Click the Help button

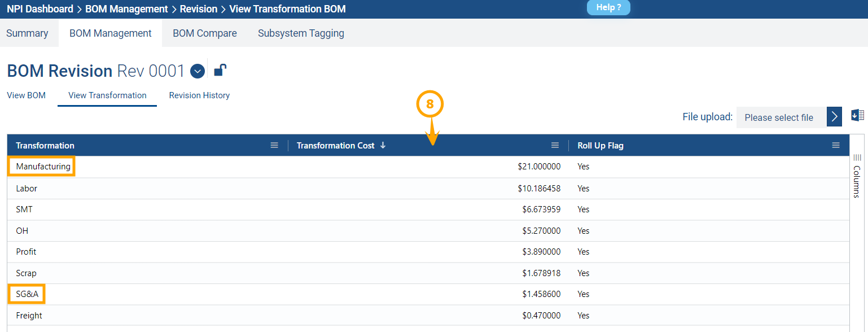pyautogui.click(x=608, y=8)
